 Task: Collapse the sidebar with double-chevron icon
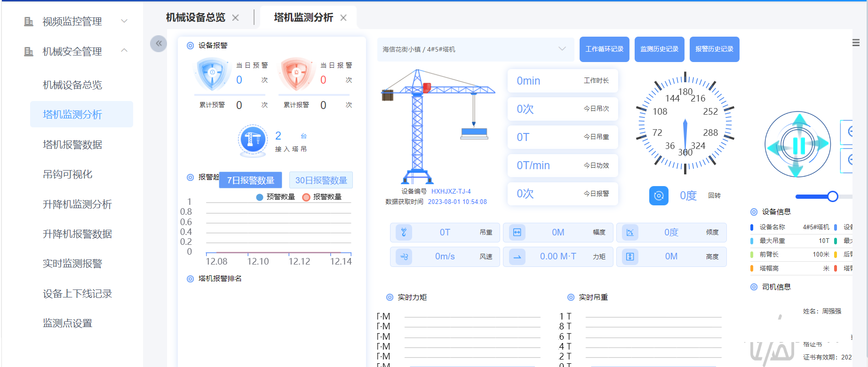tap(159, 44)
